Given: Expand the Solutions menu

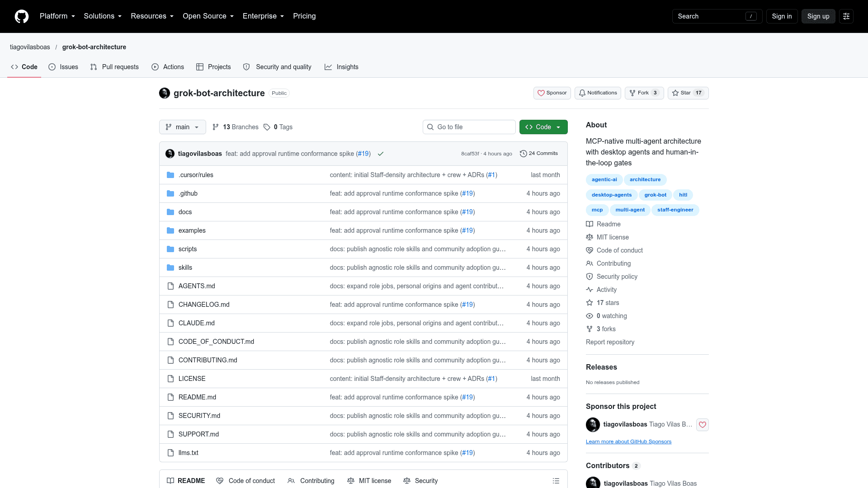Looking at the screenshot, I should [x=103, y=16].
